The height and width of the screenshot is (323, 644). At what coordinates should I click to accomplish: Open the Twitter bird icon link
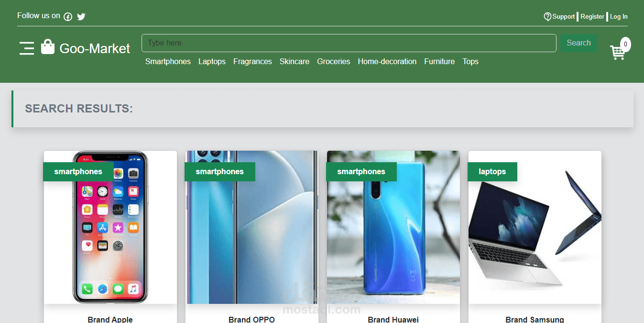pos(81,17)
